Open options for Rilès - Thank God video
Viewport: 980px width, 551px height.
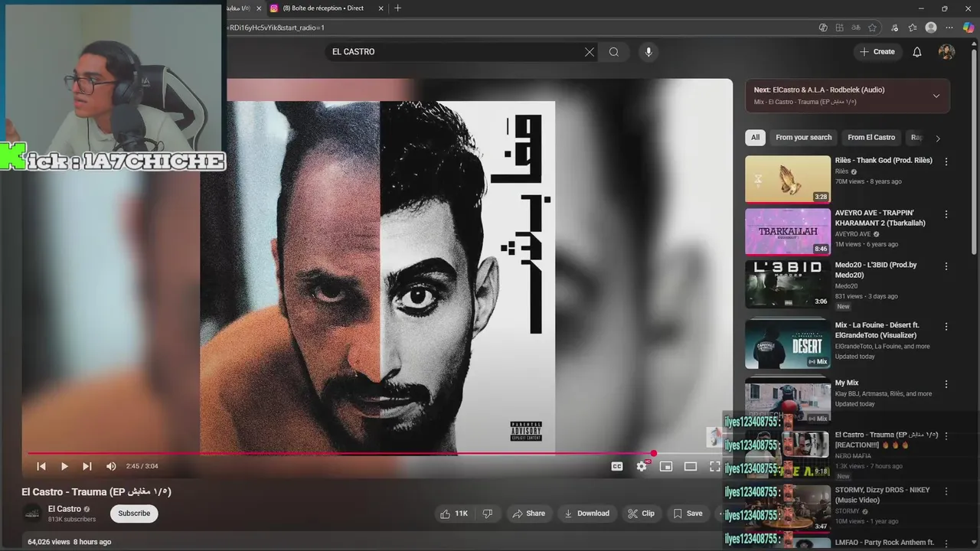(x=946, y=162)
